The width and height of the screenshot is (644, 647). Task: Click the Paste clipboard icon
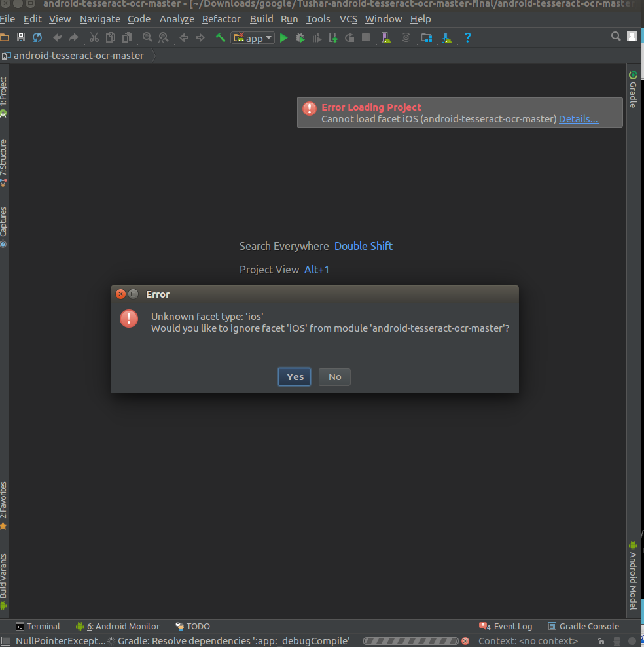coord(127,37)
